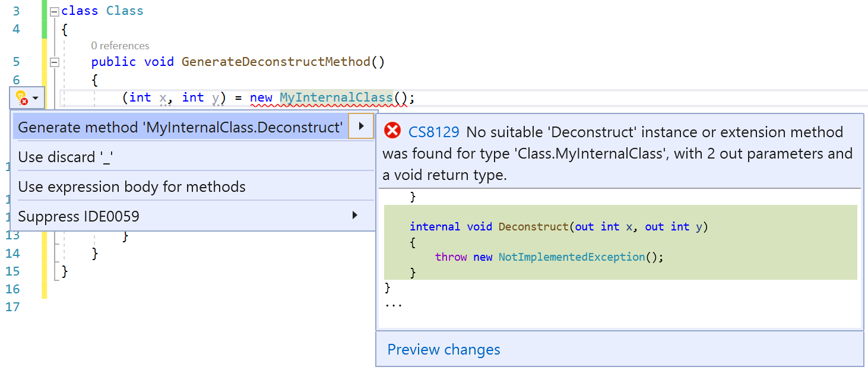
Task: Open CS8129 error code documentation
Action: point(434,132)
